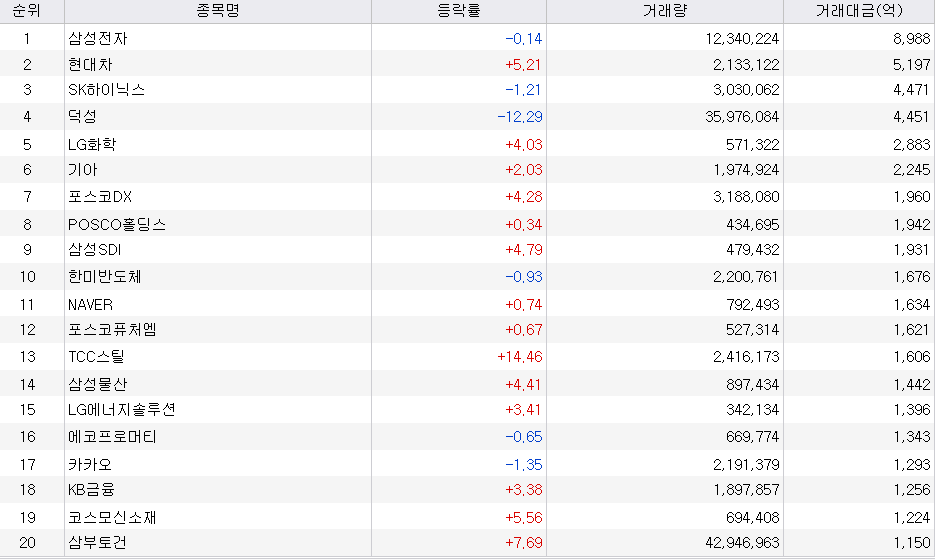Click the trading value 1,150 cell
The image size is (935, 560).
912,543
